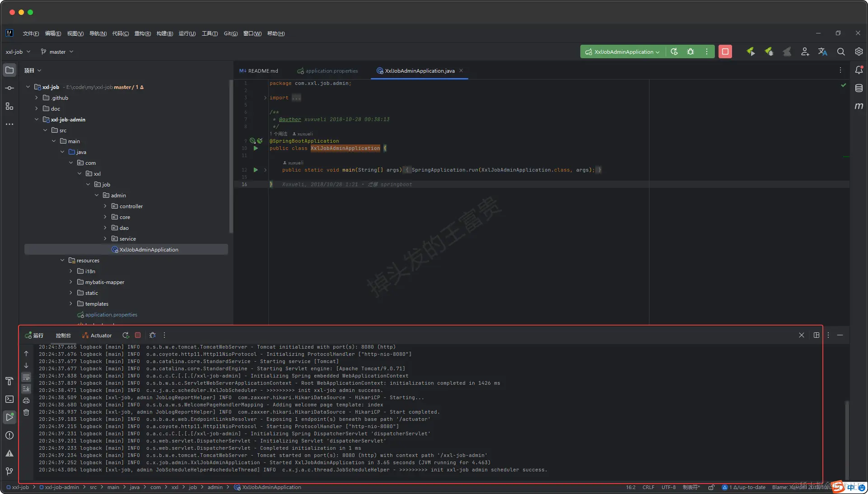Open the Database tool window
This screenshot has width=868, height=494.
859,88
